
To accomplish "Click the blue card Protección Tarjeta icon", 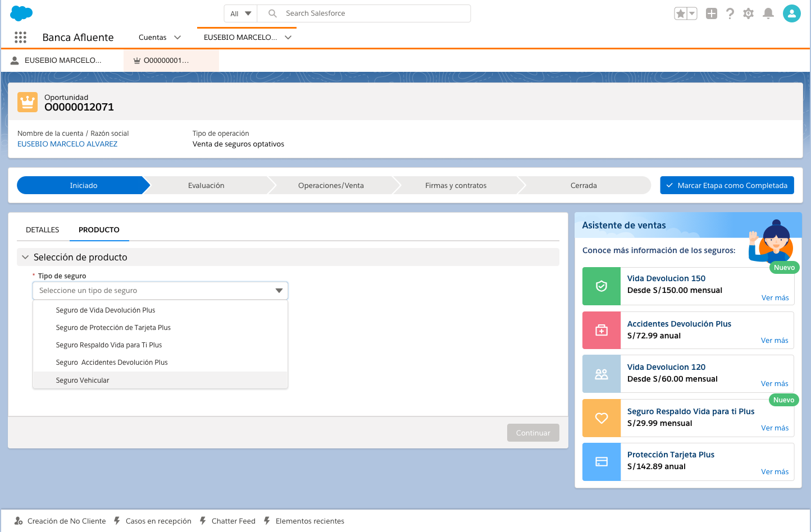I will (602, 462).
